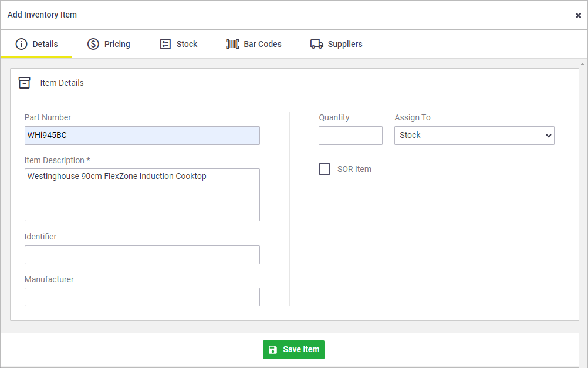Select the Identifier input field
The height and width of the screenshot is (368, 588).
pyautogui.click(x=142, y=255)
